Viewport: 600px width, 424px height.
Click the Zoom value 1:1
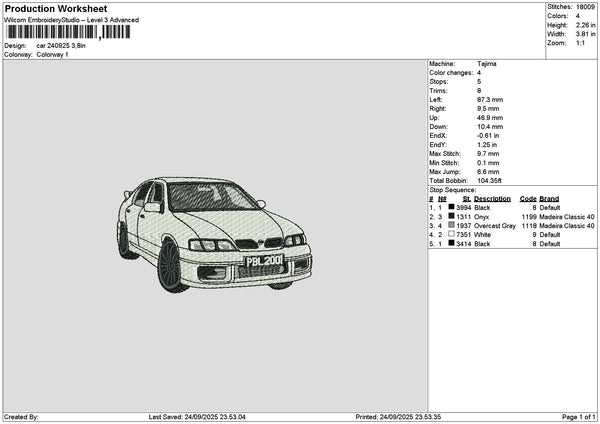[x=580, y=43]
